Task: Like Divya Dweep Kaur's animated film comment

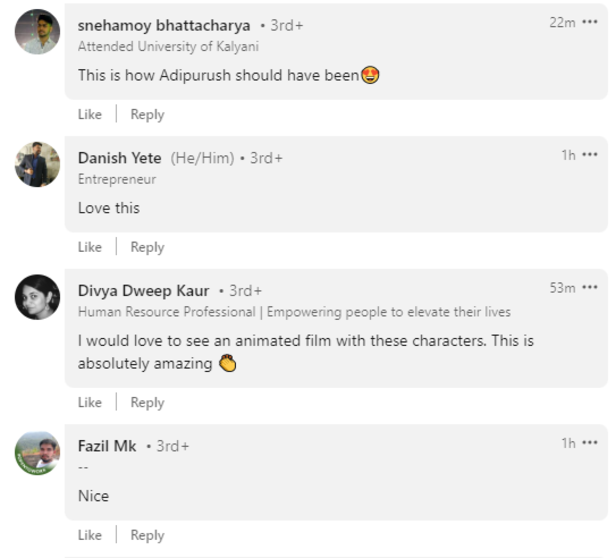Action: pos(90,402)
